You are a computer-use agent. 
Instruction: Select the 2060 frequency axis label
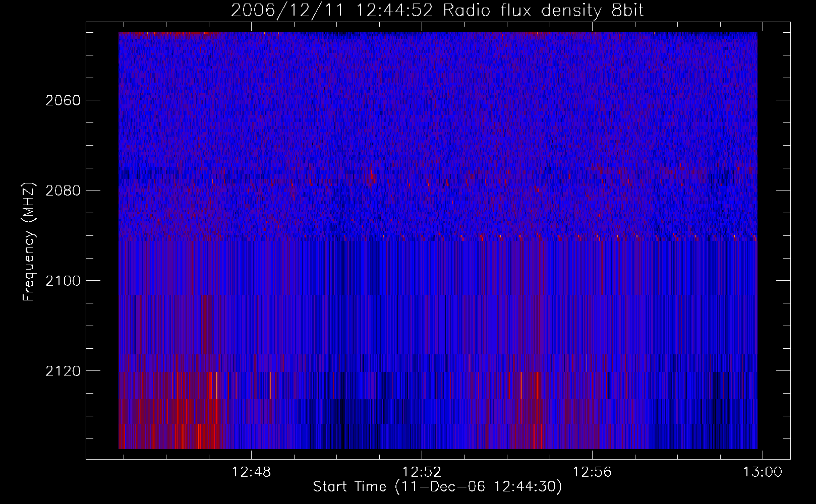pos(63,100)
